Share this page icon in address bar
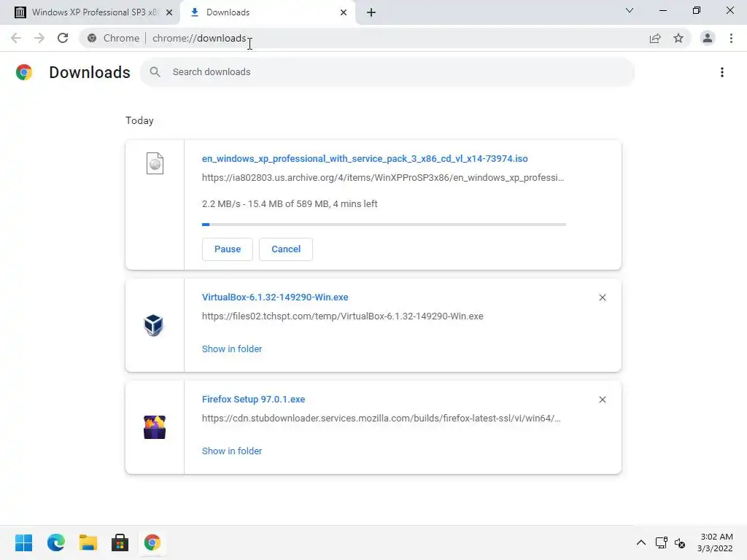The image size is (747, 560). pos(655,38)
